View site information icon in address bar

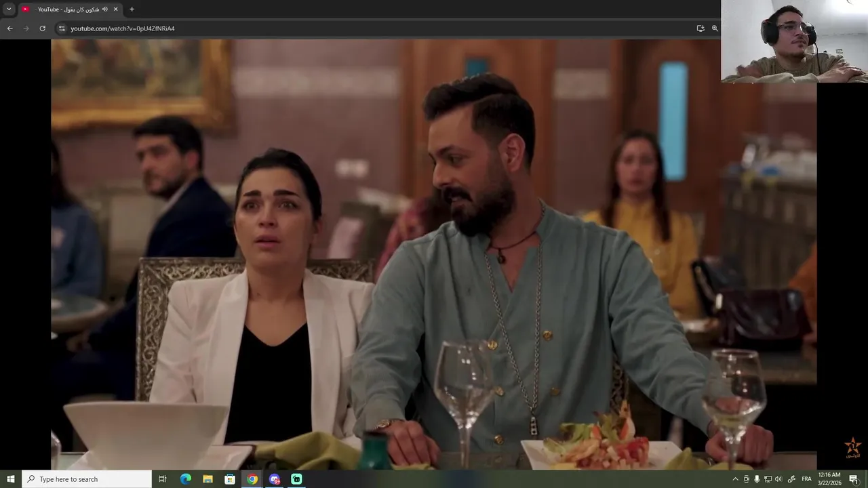[x=62, y=28]
